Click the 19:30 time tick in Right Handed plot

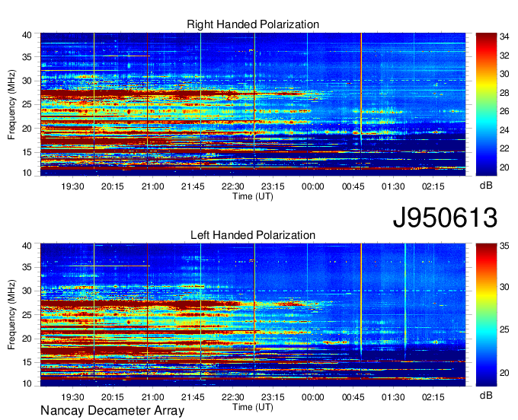pyautogui.click(x=72, y=186)
